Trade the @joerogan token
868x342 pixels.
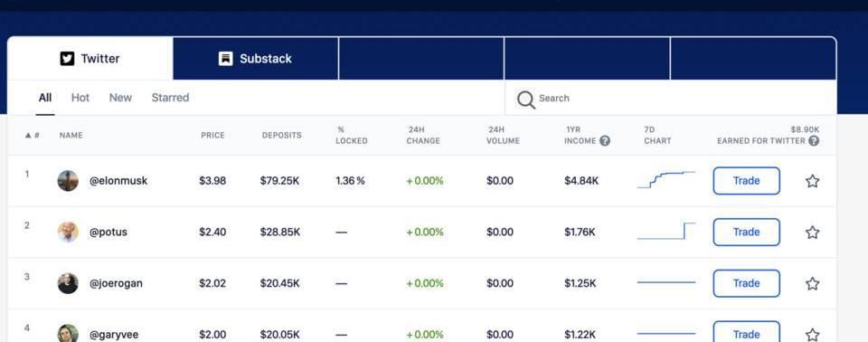click(746, 283)
